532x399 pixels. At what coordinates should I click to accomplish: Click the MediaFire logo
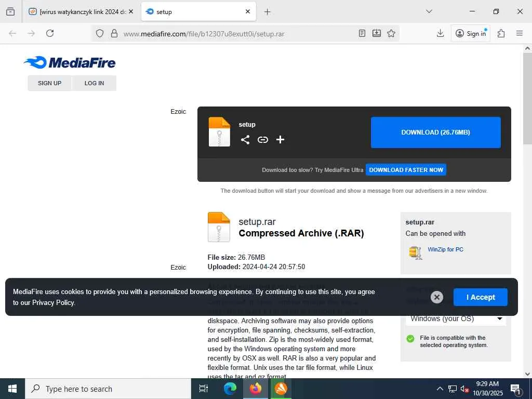(70, 62)
